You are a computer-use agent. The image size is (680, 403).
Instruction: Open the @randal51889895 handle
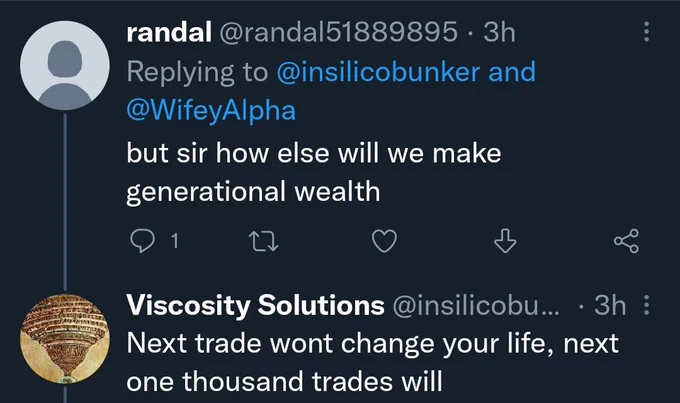[338, 32]
